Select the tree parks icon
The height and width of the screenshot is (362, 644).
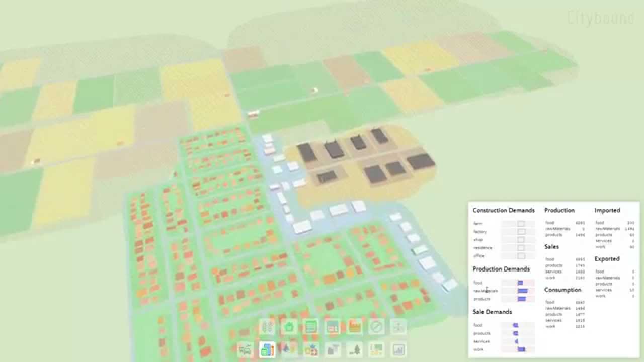click(355, 349)
